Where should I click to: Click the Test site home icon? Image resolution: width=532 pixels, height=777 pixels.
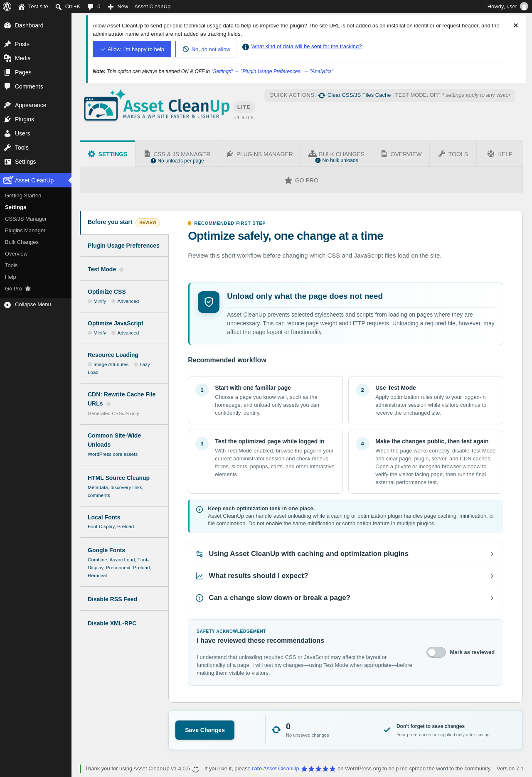coord(22,7)
